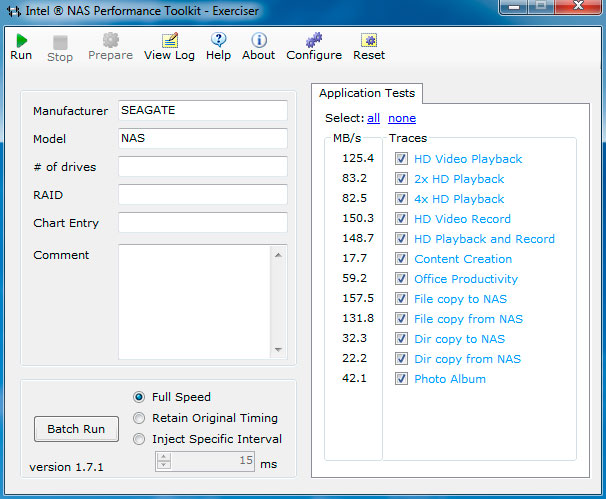606x499 pixels.
Task: Open Help from the toolbar
Action: tap(218, 40)
